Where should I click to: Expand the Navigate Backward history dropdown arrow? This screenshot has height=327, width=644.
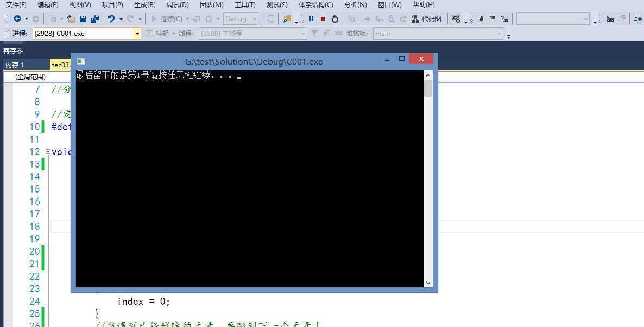(26, 19)
